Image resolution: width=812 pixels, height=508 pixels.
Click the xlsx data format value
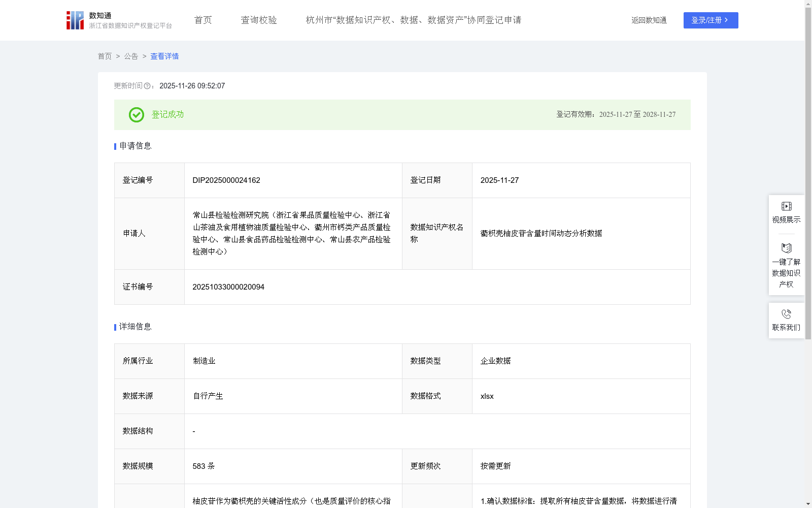click(x=487, y=396)
